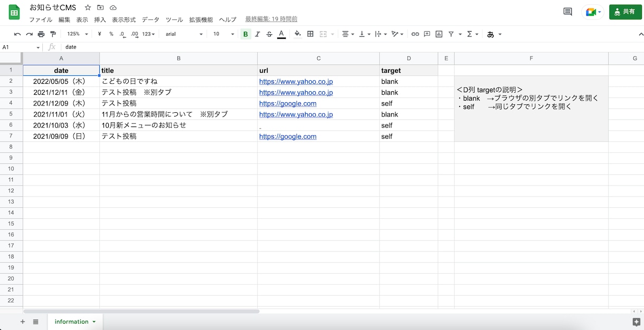Screen dimensions: 644x330
Task: Toggle strikethrough formatting
Action: coord(270,34)
